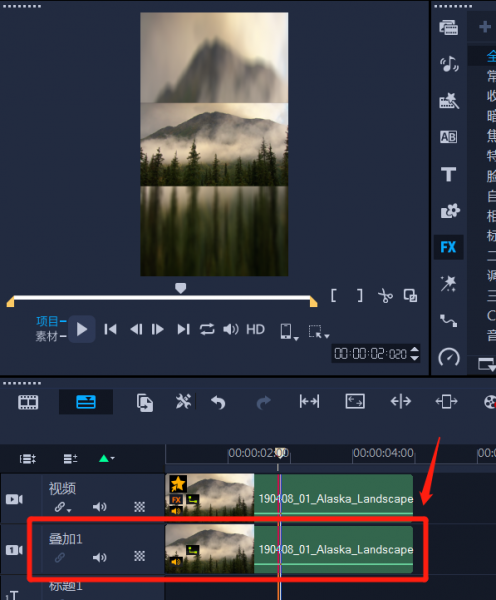Click the Play button in preview
The image size is (496, 600).
(x=82, y=329)
